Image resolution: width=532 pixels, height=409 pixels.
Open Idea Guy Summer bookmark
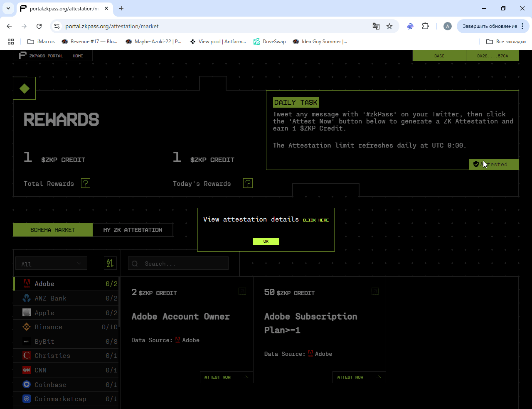pos(320,42)
